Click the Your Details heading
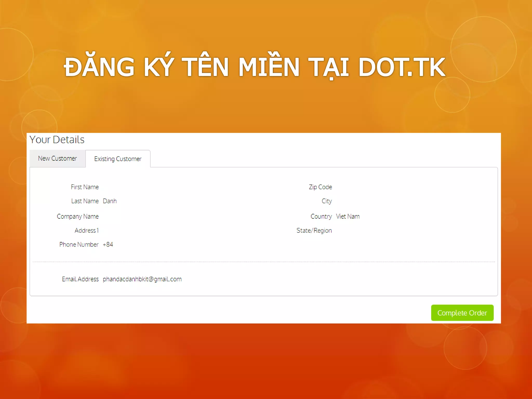The height and width of the screenshot is (399, 532). pyautogui.click(x=57, y=140)
